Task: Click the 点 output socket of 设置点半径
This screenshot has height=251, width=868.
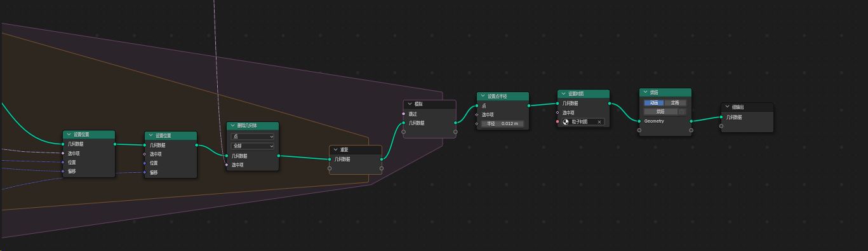Action: [x=529, y=106]
